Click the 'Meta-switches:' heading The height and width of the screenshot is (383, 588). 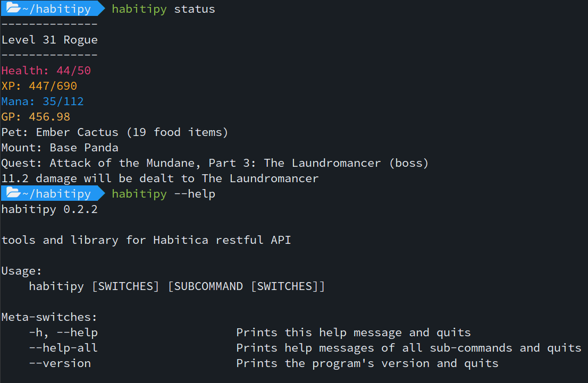(x=49, y=317)
